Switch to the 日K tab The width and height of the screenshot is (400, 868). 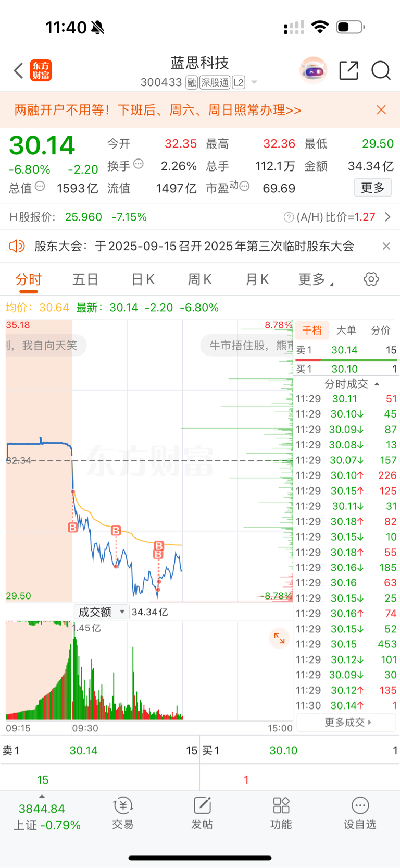point(143,280)
